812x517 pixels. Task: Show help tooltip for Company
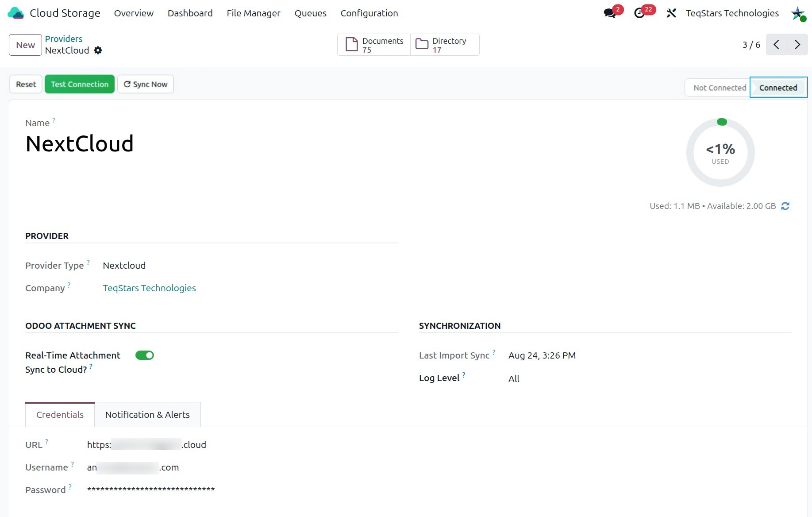pos(69,285)
